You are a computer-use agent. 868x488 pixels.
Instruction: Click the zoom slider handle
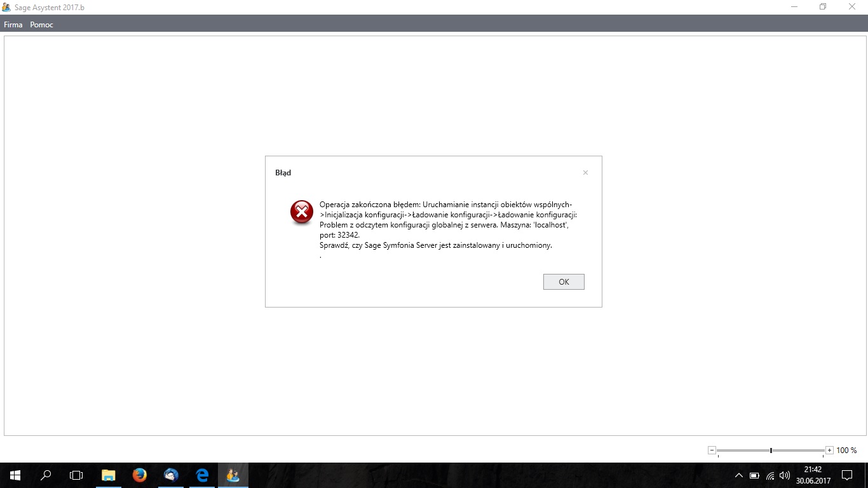point(771,450)
